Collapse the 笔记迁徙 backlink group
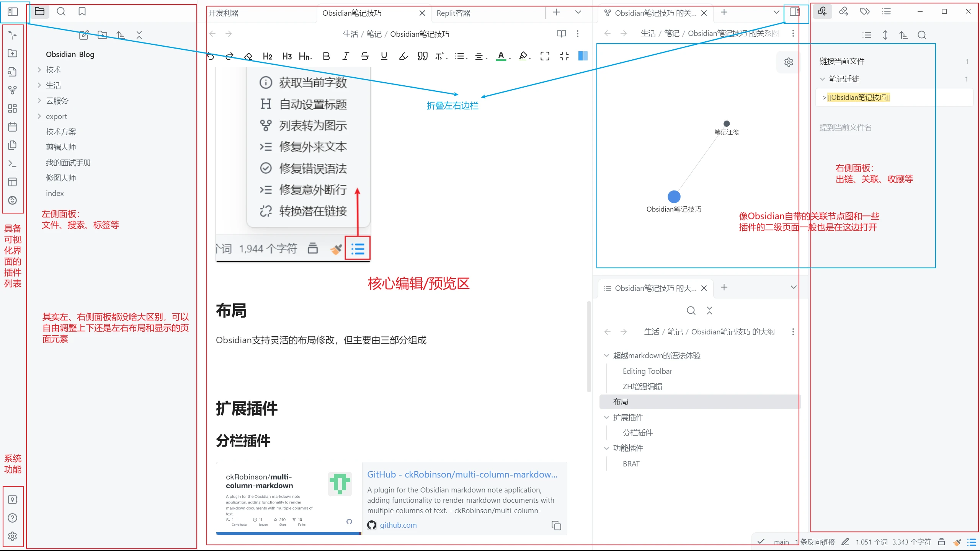Viewport: 980px width, 551px height. [822, 79]
